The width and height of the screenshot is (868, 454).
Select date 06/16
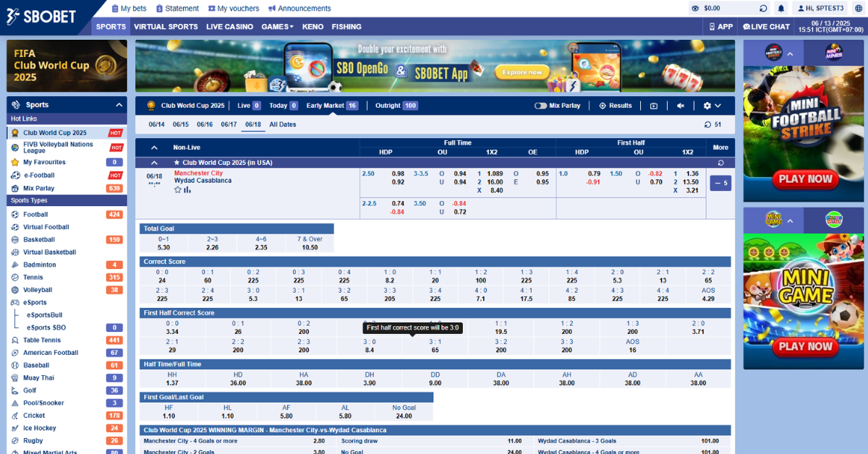pyautogui.click(x=205, y=124)
